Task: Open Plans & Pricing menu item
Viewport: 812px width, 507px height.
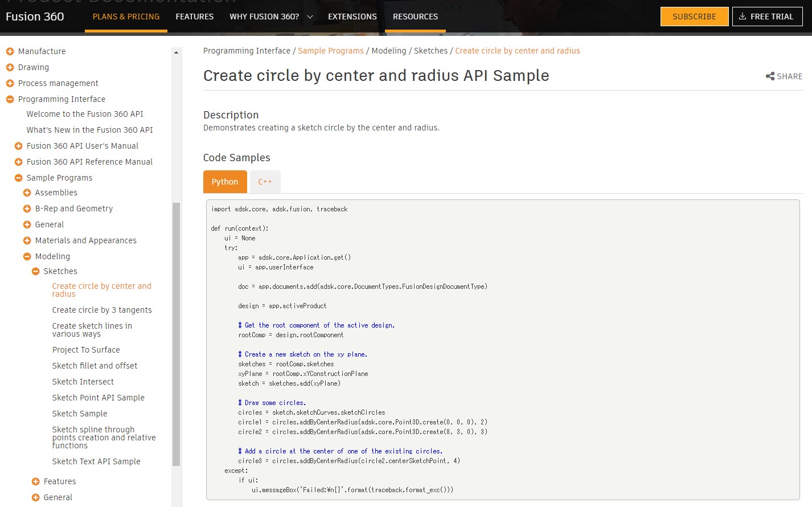Action: 126,17
